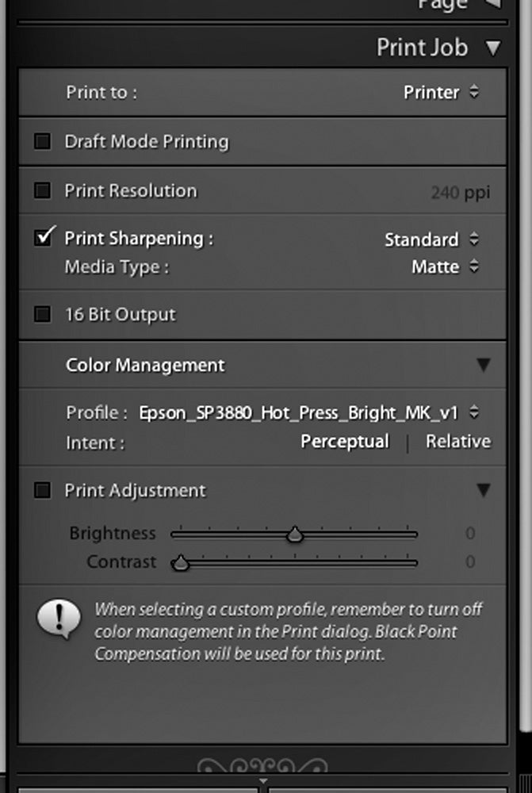
Task: Open the Print Sharpening Standard dropdown
Action: (431, 239)
